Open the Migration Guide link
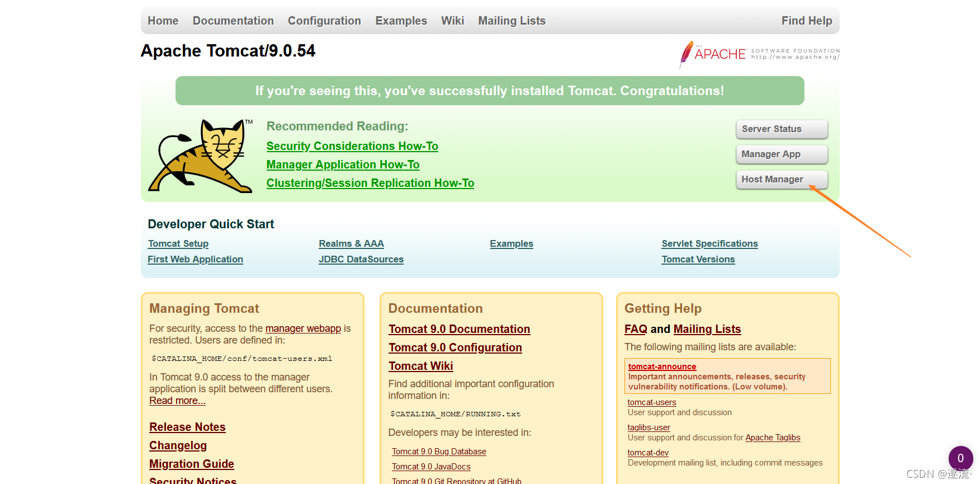 point(191,464)
